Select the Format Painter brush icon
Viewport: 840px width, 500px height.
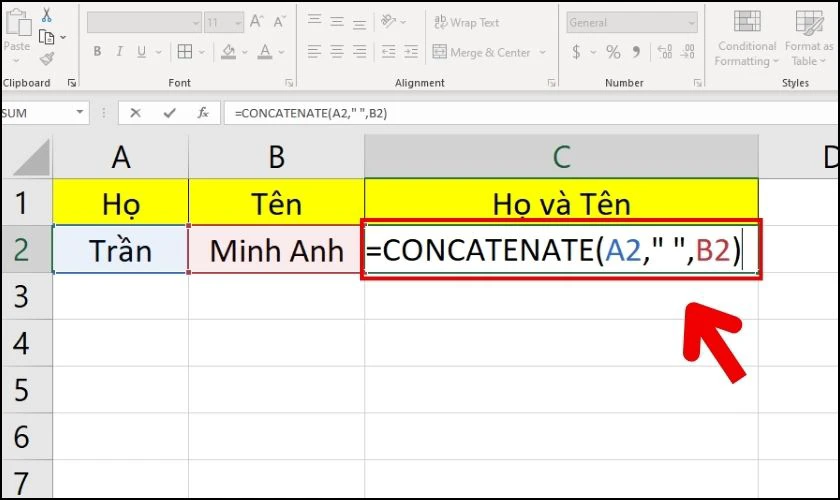pyautogui.click(x=47, y=58)
